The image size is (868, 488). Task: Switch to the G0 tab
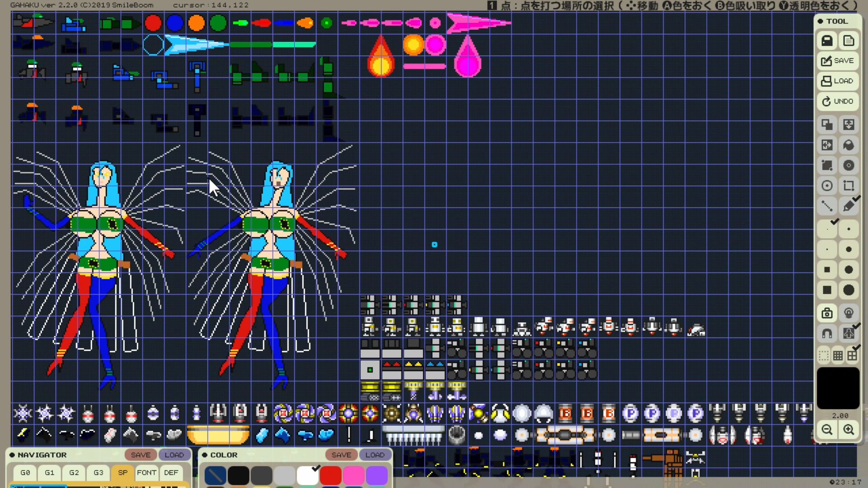tap(25, 473)
